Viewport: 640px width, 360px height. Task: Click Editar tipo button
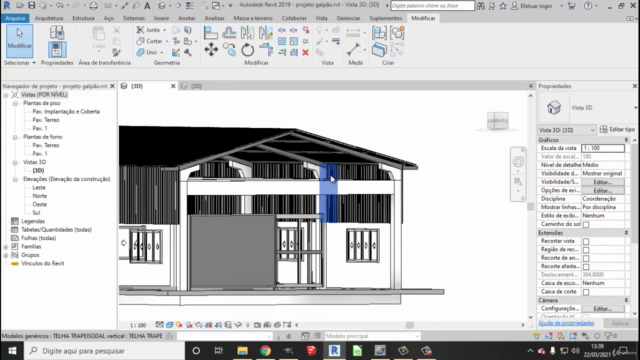click(x=617, y=129)
